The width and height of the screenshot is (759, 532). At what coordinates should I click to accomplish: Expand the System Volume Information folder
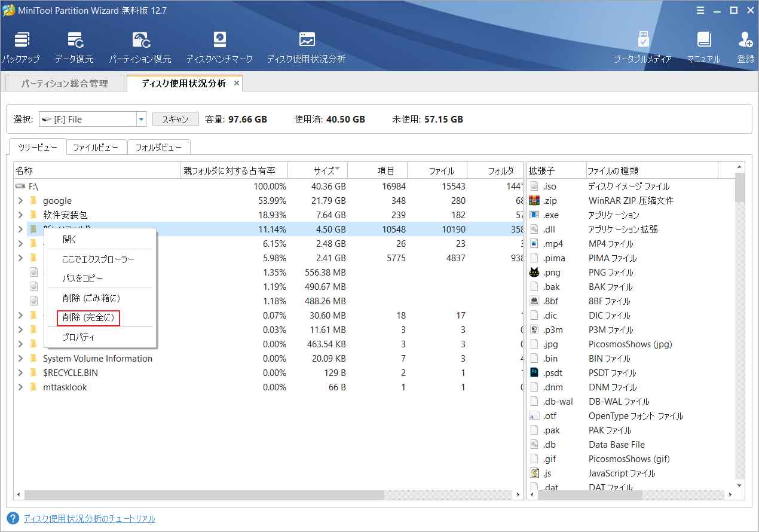[x=22, y=358]
